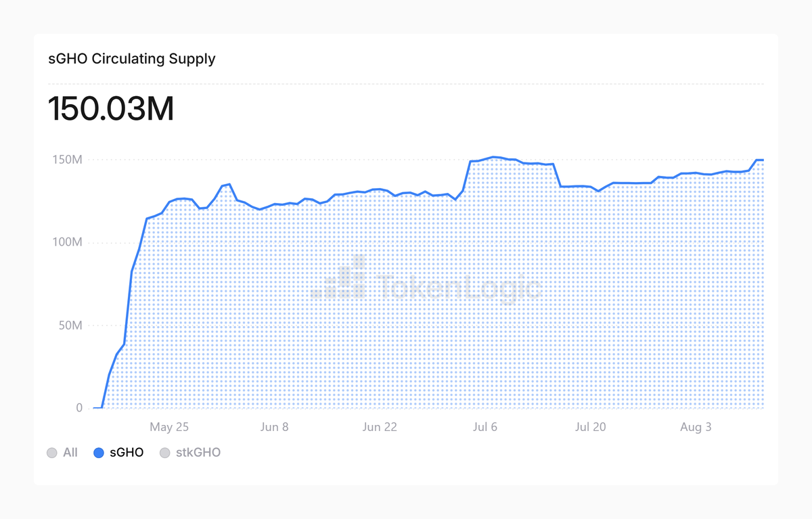Select the All legend circle
This screenshot has height=519, width=812.
(52, 453)
